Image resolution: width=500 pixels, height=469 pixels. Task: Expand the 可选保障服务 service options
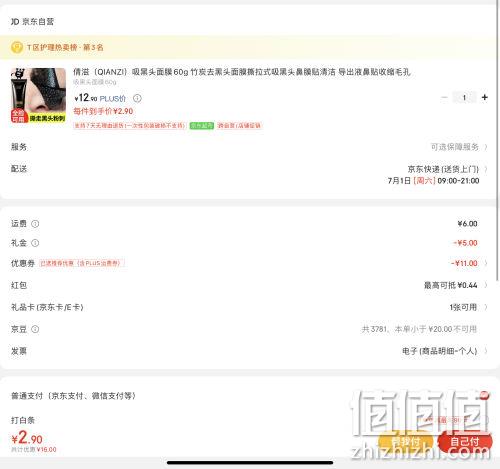[x=458, y=147]
